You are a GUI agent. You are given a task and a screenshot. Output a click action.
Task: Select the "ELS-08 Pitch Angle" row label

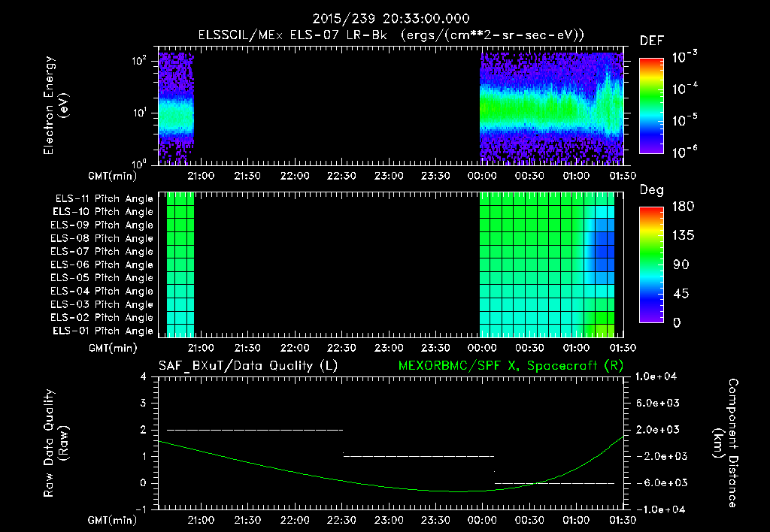tap(102, 238)
